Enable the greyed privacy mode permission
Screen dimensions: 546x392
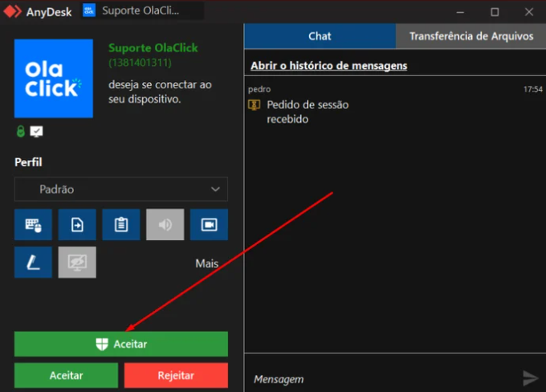coord(77,263)
